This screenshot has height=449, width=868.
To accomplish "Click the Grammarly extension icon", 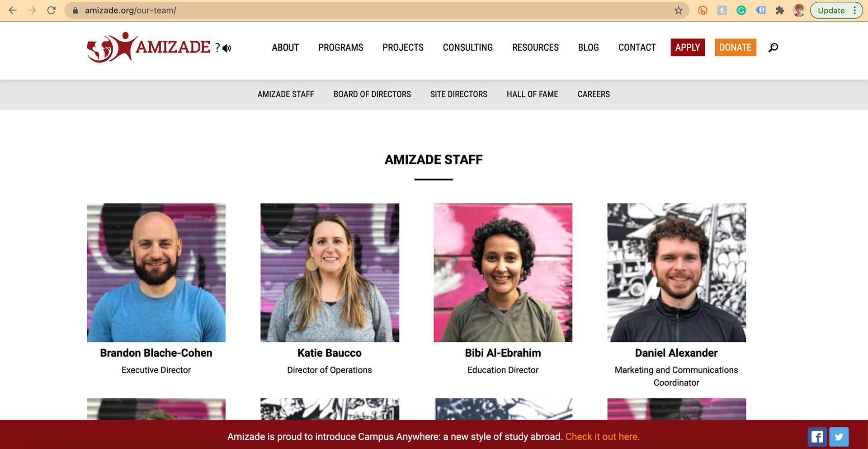I will click(741, 10).
